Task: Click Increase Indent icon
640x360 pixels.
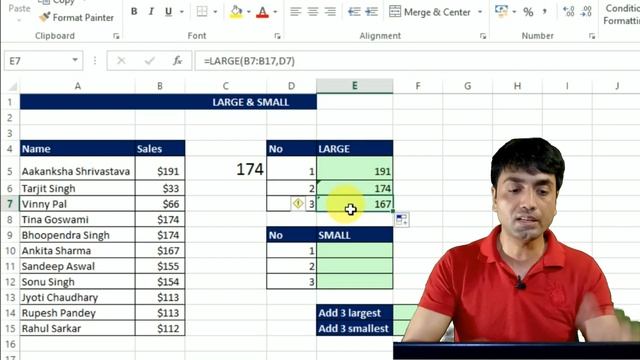Action: 371,11
